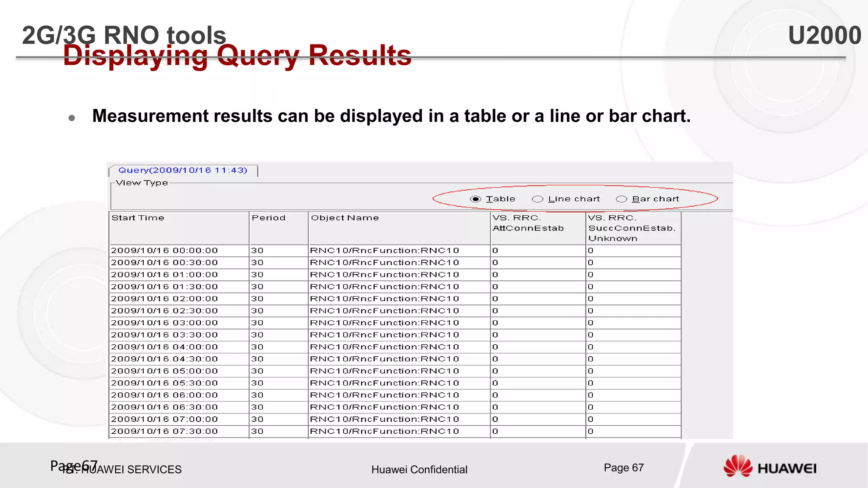Click the 2009/10/16 04:30:00 cell
868x488 pixels.
pyautogui.click(x=179, y=359)
